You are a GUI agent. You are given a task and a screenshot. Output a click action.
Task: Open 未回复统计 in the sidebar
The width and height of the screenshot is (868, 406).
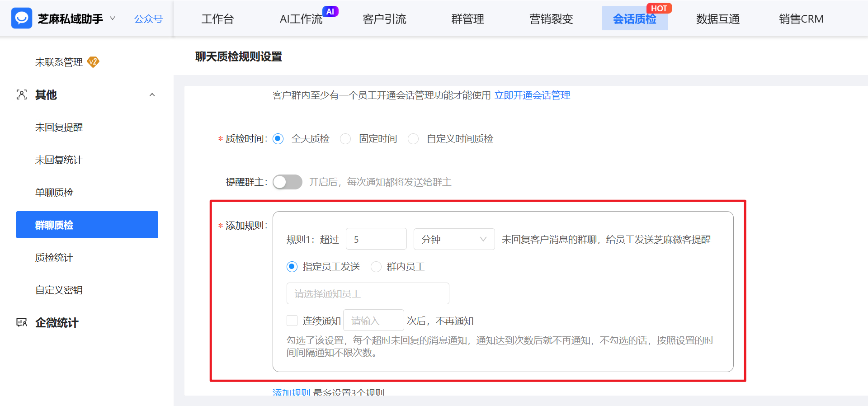(59, 160)
